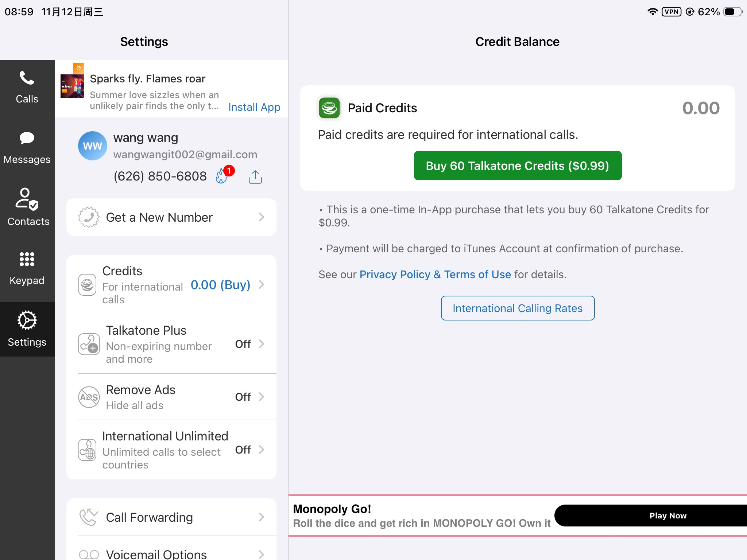The image size is (747, 560).
Task: Tap the Get a New Number badge icon
Action: pyautogui.click(x=89, y=217)
